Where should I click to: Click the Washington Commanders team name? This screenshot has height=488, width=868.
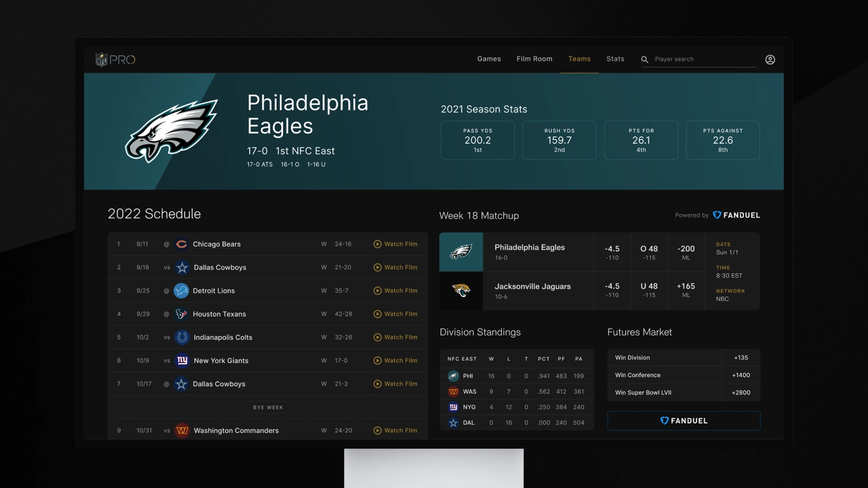[236, 431]
